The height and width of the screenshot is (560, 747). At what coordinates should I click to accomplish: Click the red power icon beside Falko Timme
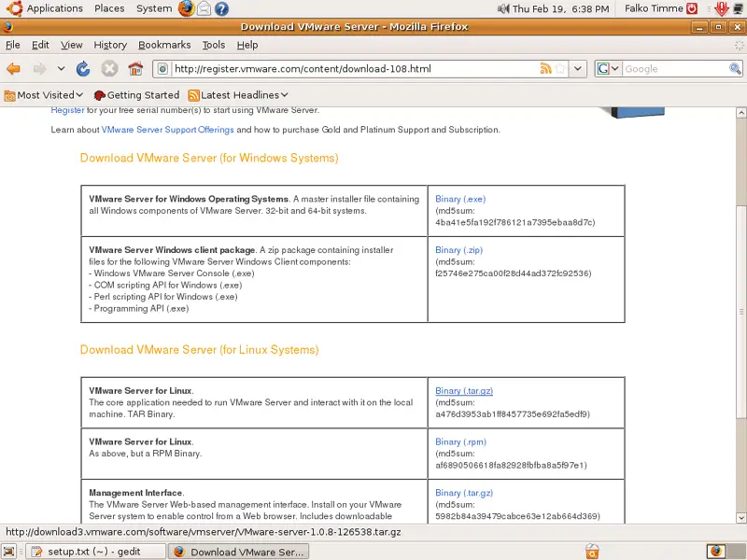click(692, 8)
